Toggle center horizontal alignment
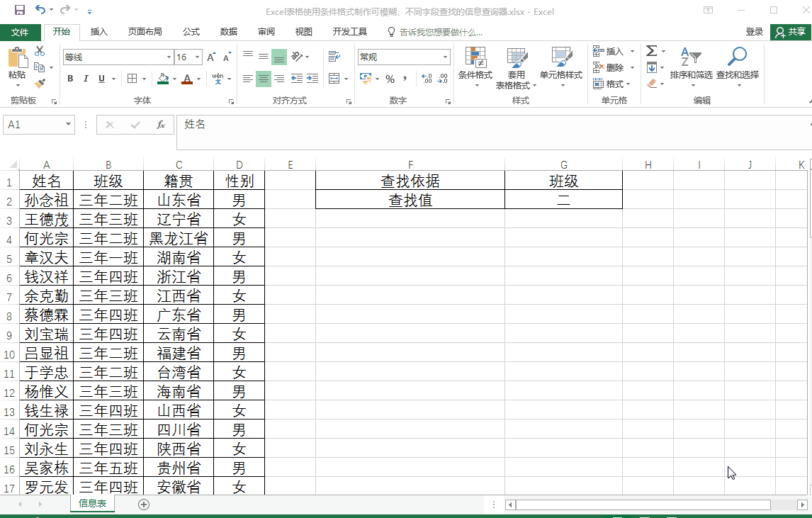 (x=264, y=79)
